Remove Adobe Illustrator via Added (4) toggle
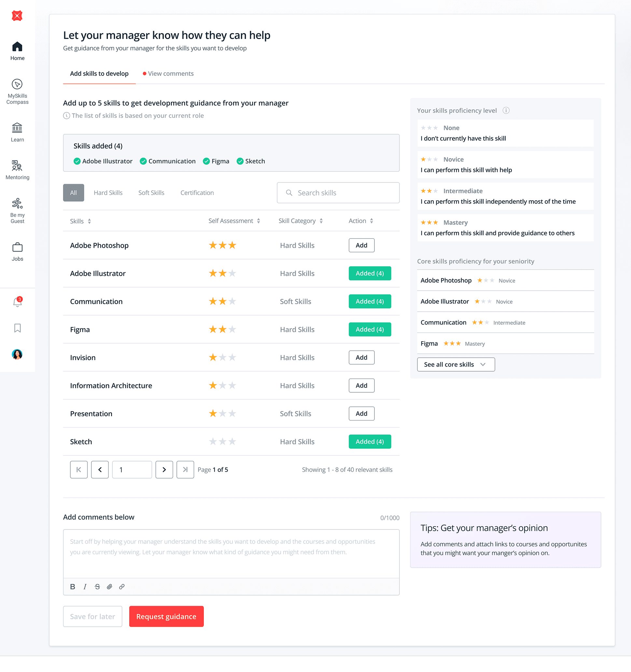The image size is (631, 672). 370,273
